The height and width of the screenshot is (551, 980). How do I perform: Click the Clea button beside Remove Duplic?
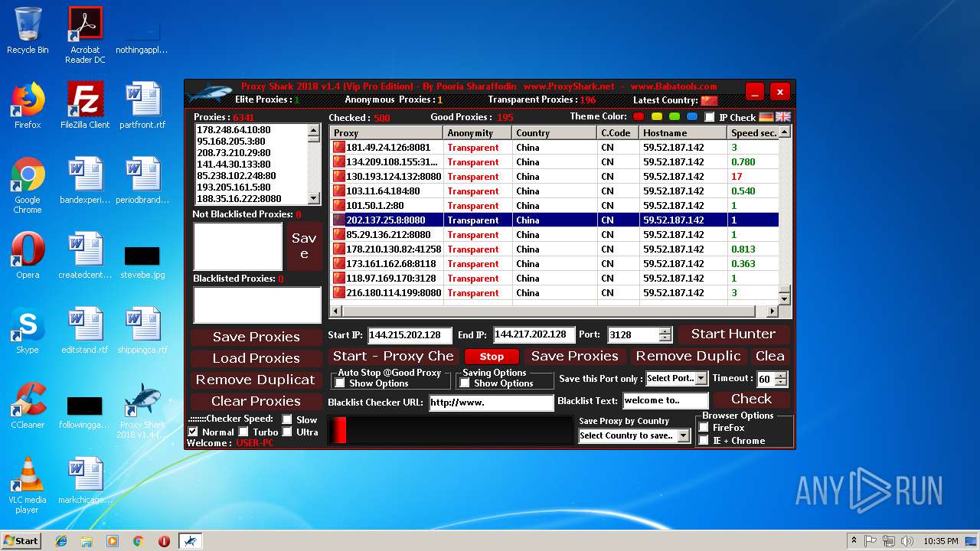tap(769, 357)
